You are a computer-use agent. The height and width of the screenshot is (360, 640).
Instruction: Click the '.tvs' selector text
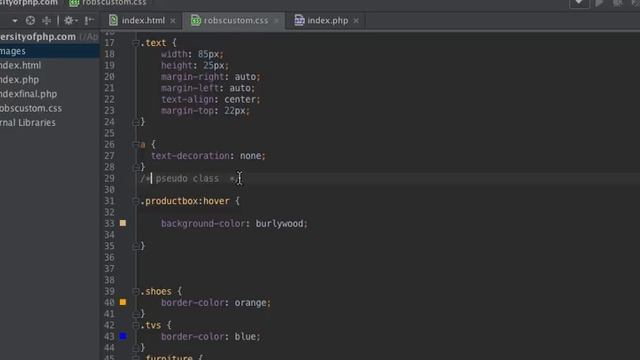(151, 325)
